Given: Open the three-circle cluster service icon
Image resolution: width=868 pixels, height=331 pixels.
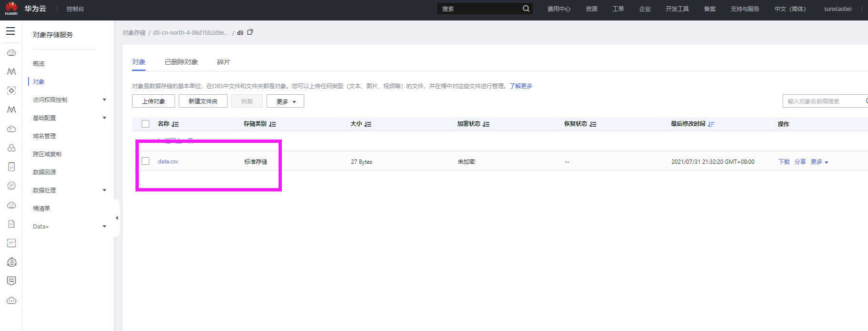Looking at the screenshot, I should [x=11, y=148].
